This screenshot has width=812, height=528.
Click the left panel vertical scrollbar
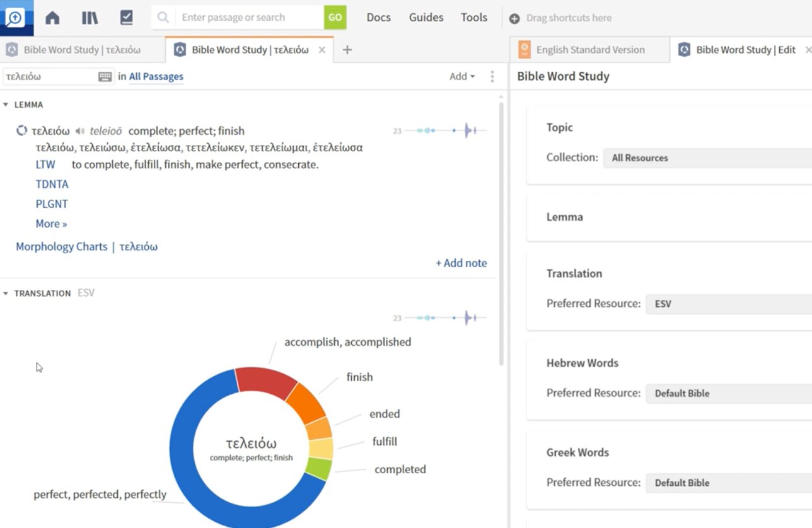pos(502,233)
